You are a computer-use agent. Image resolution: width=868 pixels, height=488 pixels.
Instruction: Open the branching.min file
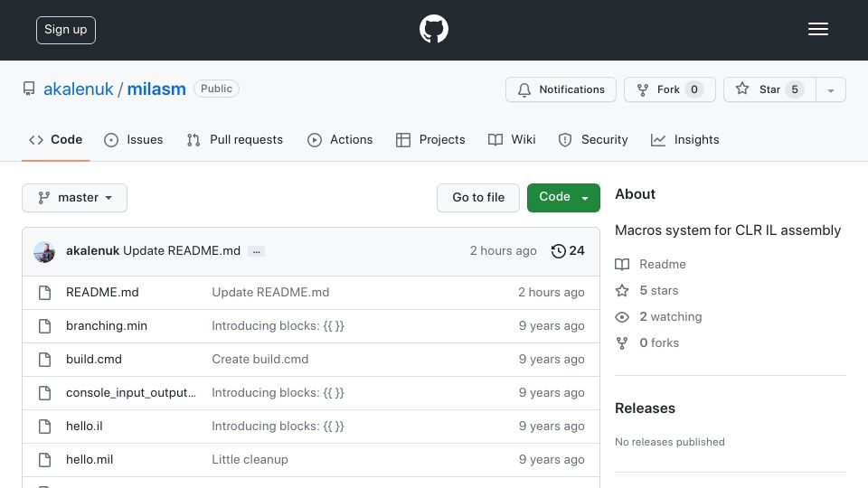pos(107,326)
